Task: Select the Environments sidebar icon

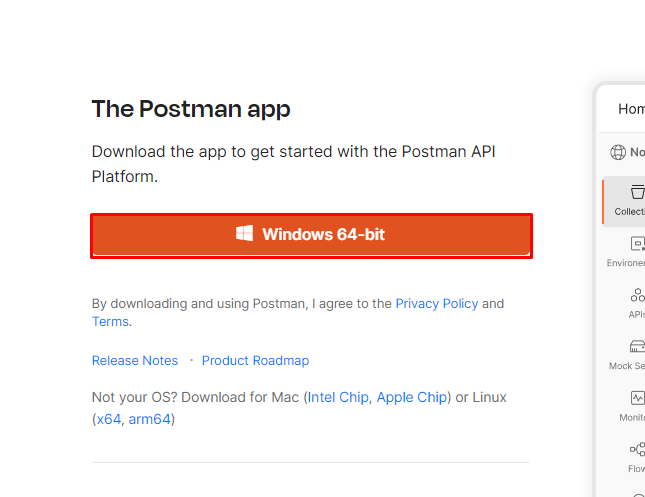Action: (637, 244)
